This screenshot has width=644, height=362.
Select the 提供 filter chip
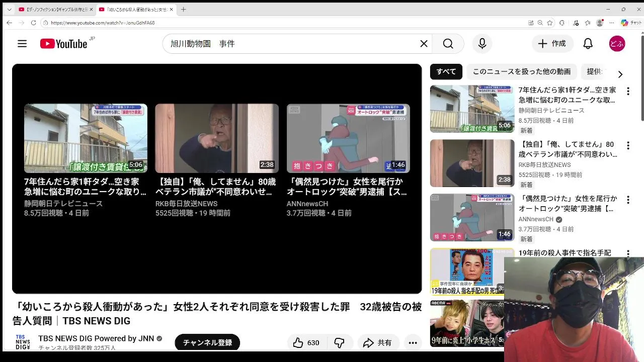click(595, 72)
